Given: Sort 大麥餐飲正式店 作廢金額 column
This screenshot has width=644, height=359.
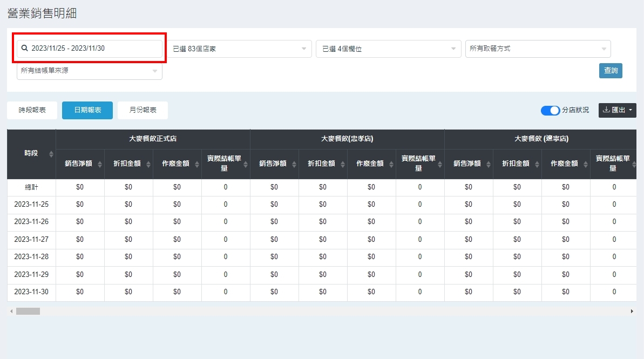Looking at the screenshot, I should (196, 164).
